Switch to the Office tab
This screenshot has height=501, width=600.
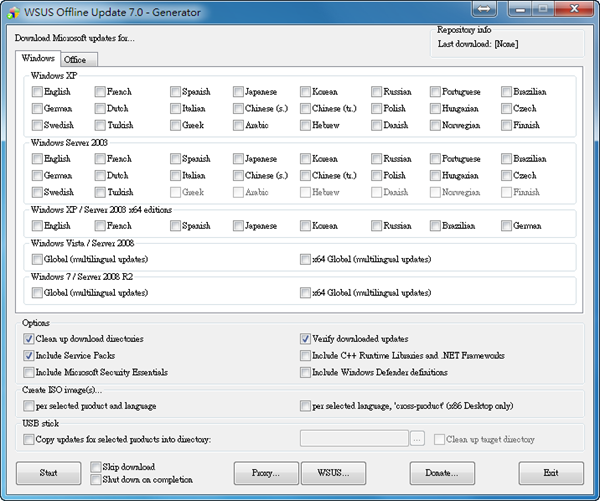click(79, 60)
